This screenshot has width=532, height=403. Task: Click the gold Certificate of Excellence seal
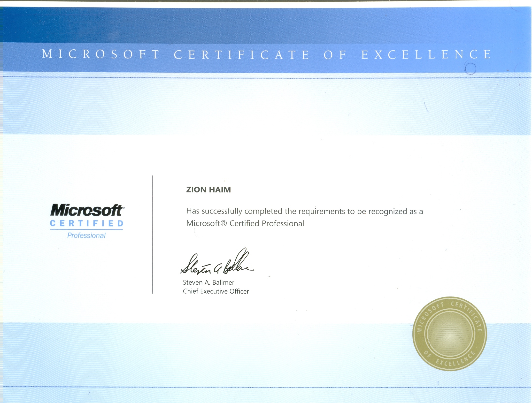(449, 334)
